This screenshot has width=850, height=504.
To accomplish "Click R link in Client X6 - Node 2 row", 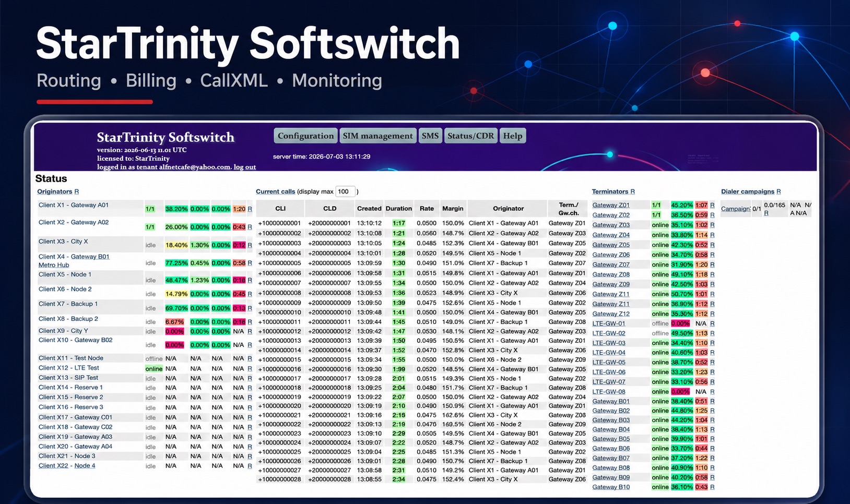I will click(250, 294).
